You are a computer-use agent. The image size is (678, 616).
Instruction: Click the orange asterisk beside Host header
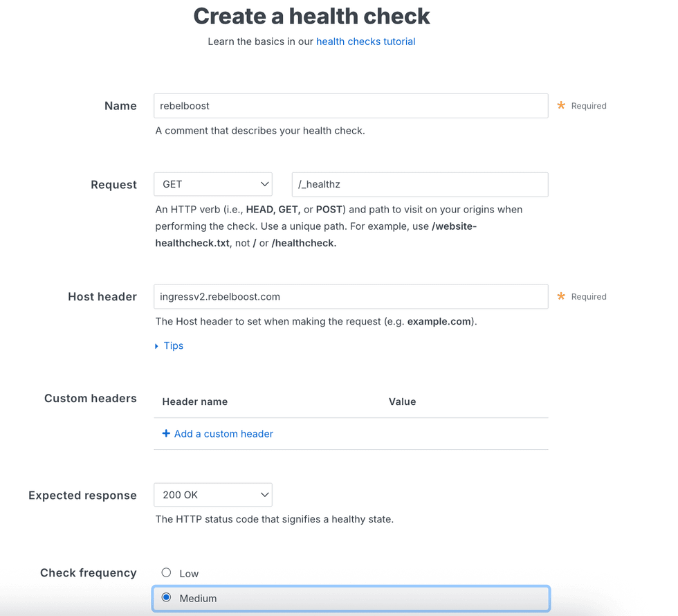click(x=561, y=296)
